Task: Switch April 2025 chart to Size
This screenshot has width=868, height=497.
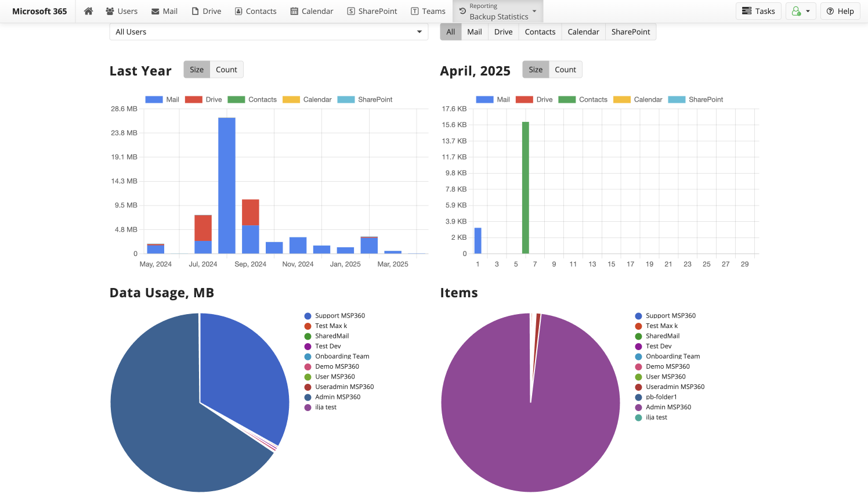Action: click(x=535, y=69)
